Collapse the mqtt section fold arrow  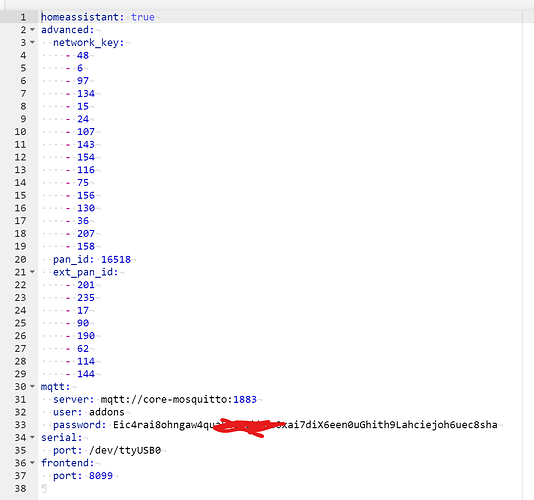32,387
